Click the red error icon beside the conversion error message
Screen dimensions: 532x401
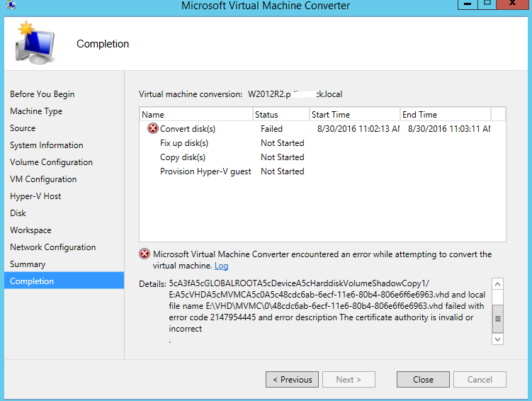tap(145, 254)
